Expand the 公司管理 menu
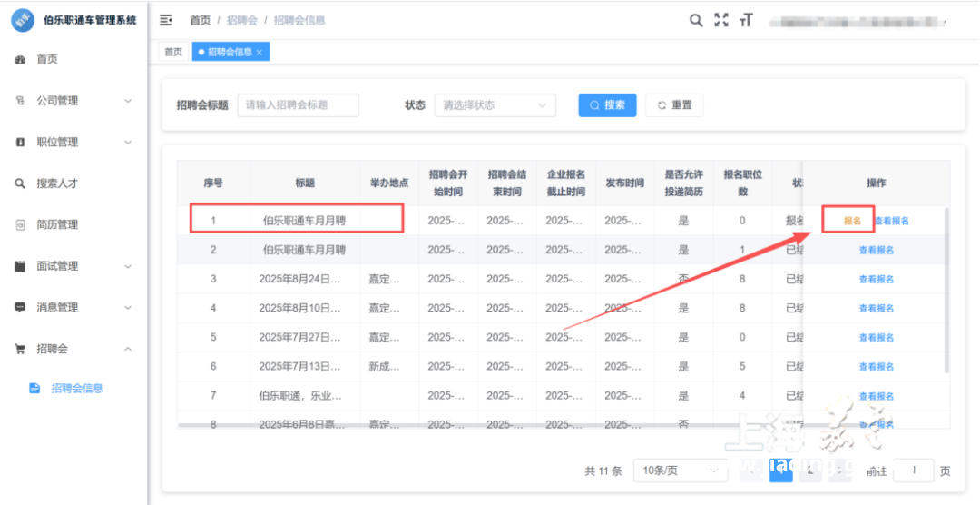This screenshot has height=505, width=980. (73, 101)
